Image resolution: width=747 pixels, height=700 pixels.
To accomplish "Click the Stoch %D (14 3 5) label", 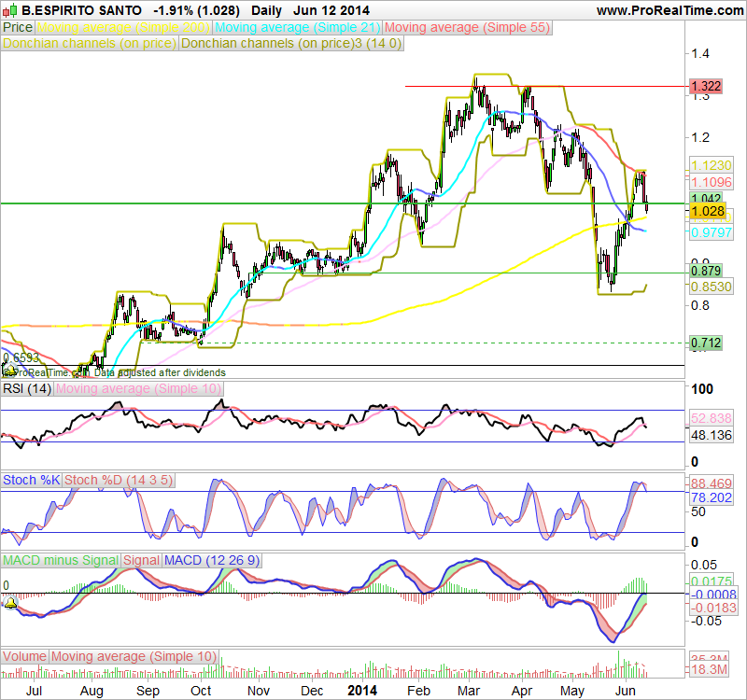I will [119, 480].
